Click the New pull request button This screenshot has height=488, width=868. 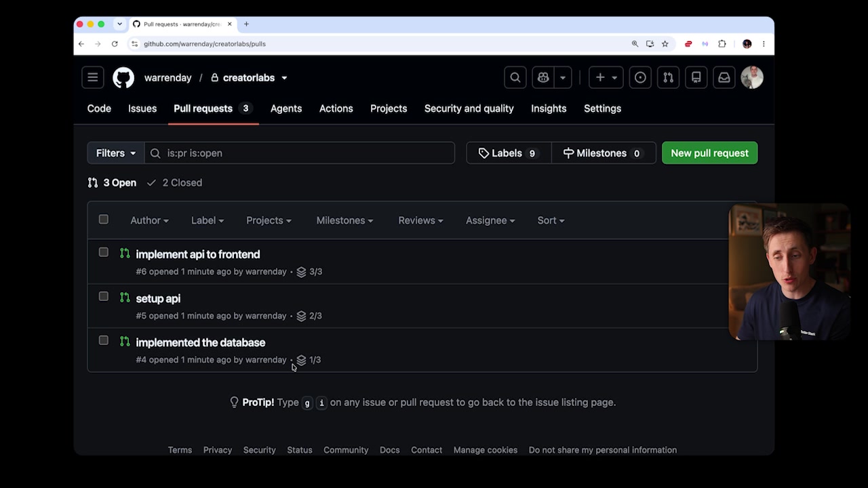click(x=709, y=153)
